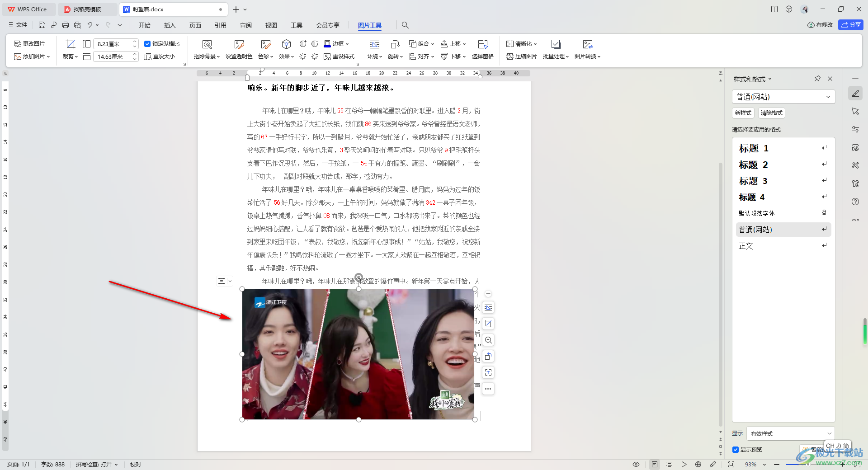The image size is (868, 470).
Task: Click the picture height input field 8.23厘米
Action: pos(112,44)
